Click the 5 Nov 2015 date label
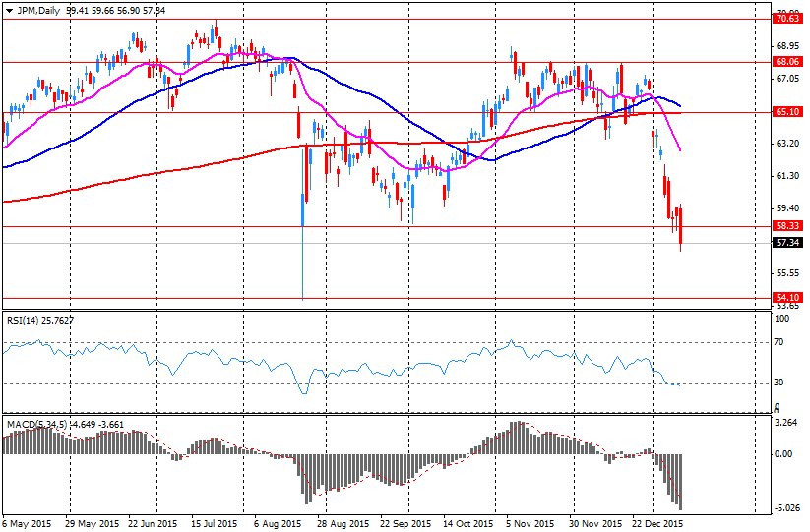Screen dimensions: 810x532 tap(530, 524)
